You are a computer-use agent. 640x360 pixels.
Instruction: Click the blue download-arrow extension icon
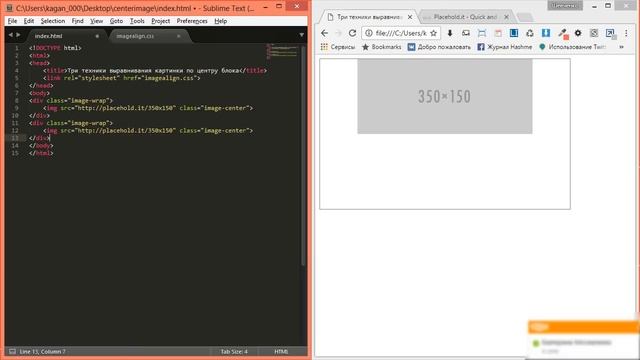pyautogui.click(x=546, y=33)
